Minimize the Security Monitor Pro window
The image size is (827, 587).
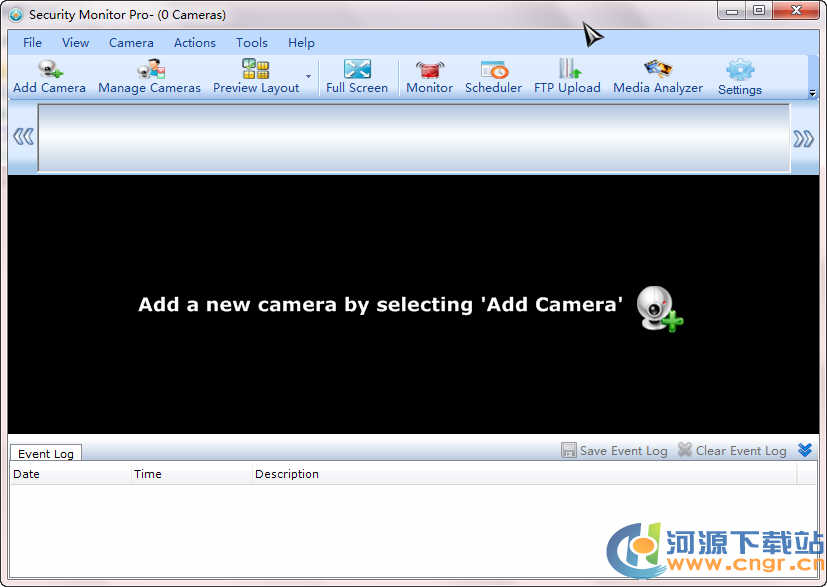point(732,11)
